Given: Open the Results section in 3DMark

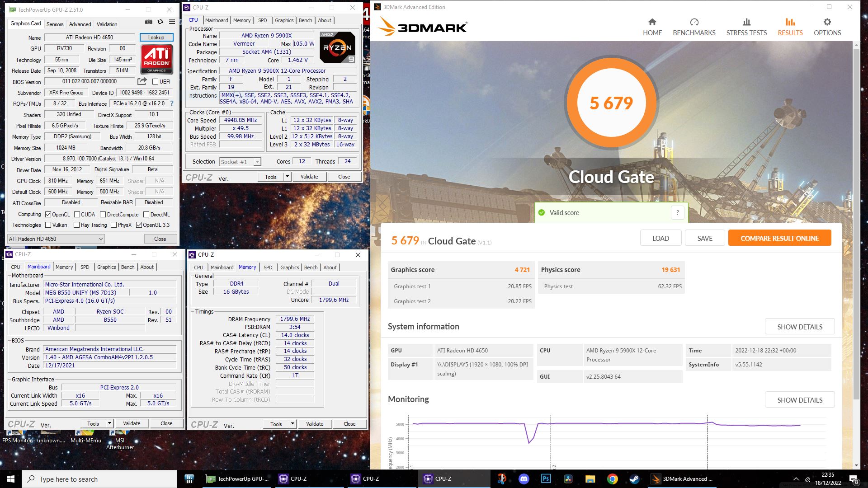Looking at the screenshot, I should 790,27.
